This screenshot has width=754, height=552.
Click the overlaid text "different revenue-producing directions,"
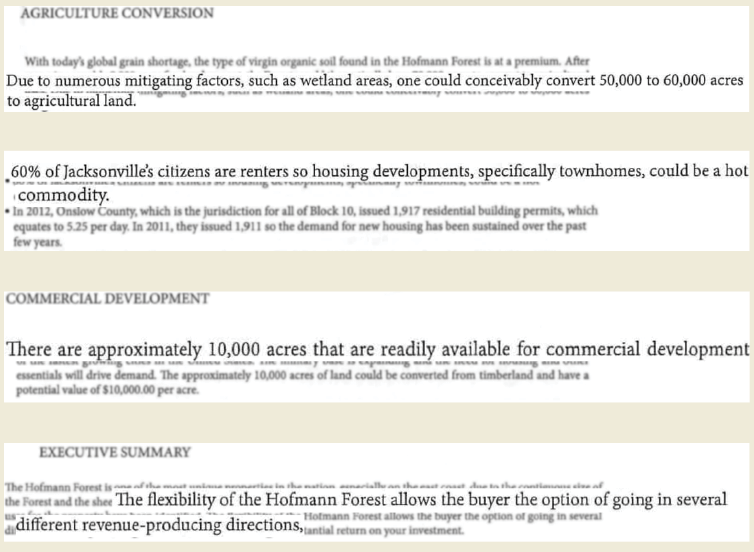[x=160, y=525]
